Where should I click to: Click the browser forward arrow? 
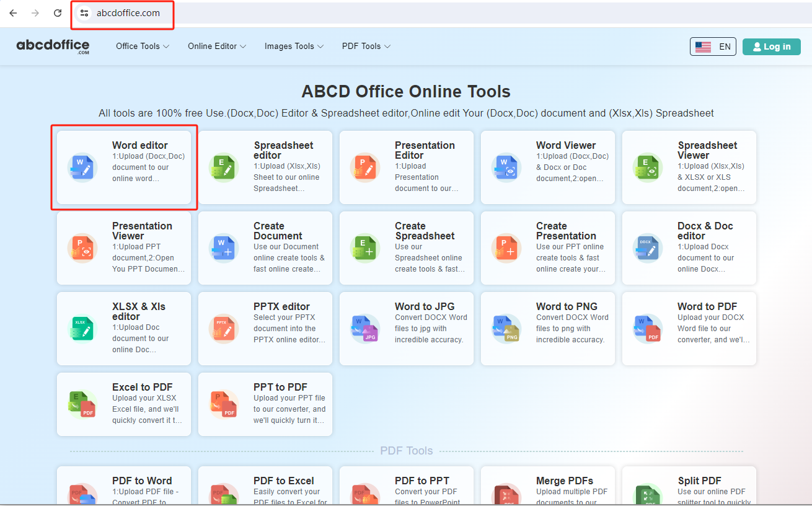point(35,13)
